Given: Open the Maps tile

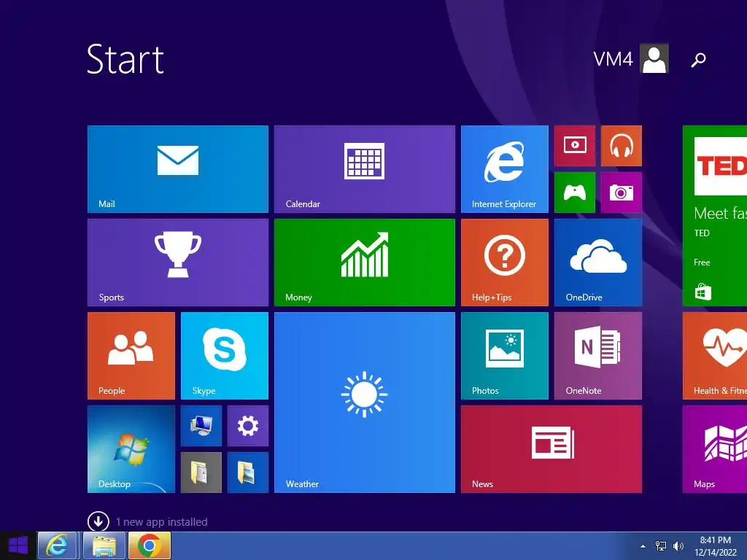Looking at the screenshot, I should pyautogui.click(x=715, y=449).
